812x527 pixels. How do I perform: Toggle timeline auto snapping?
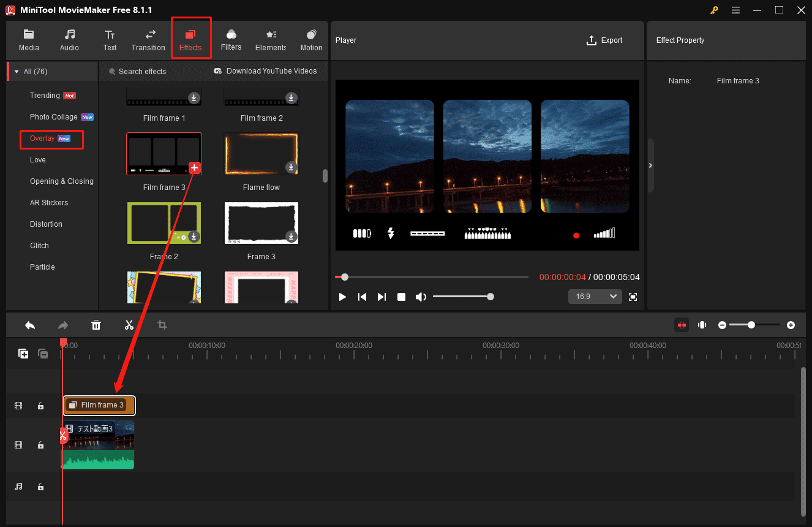[682, 325]
